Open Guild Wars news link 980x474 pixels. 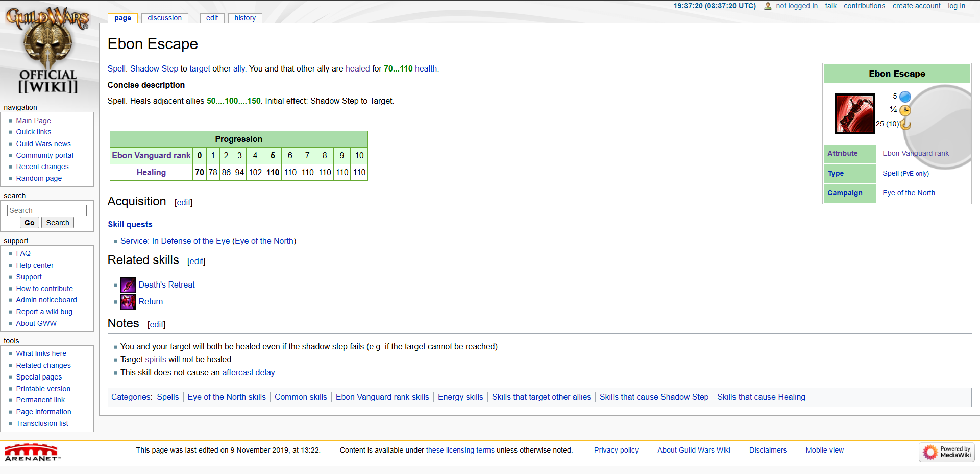(x=43, y=144)
